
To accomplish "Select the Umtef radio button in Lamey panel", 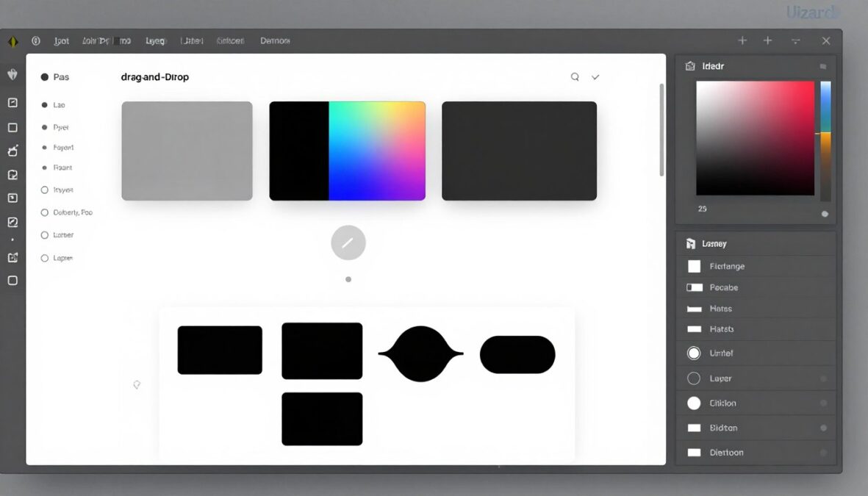I will 694,353.
